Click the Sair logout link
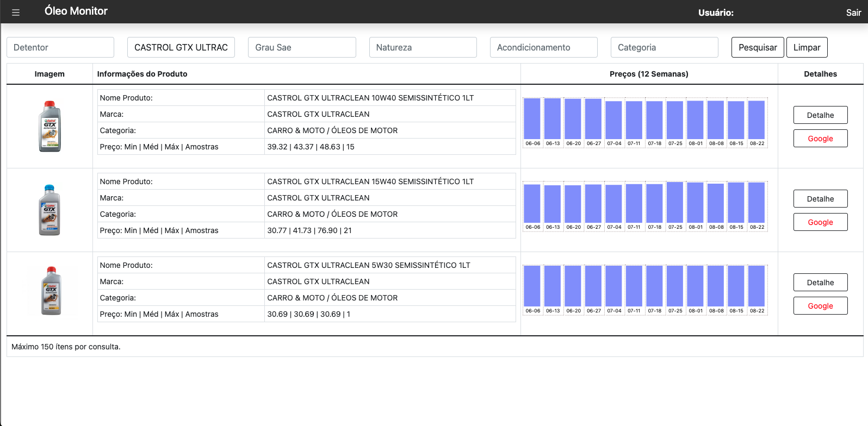 (x=853, y=12)
